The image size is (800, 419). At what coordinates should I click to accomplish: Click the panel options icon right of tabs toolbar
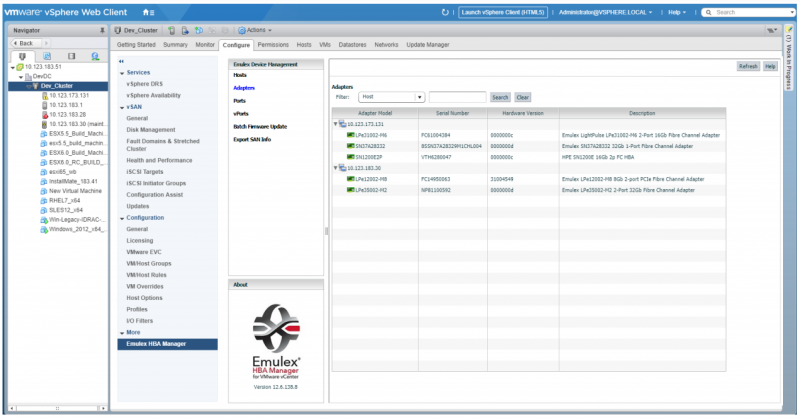click(x=771, y=31)
